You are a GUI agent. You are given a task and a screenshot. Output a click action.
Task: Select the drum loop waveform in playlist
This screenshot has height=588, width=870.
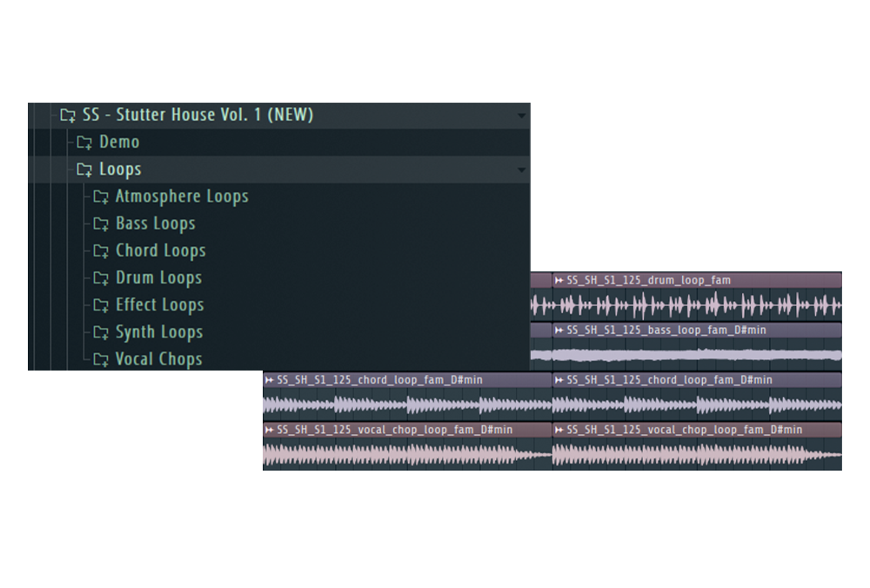pos(687,305)
